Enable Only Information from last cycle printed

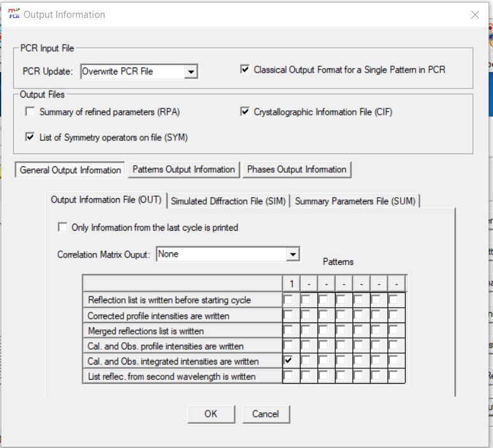62,227
